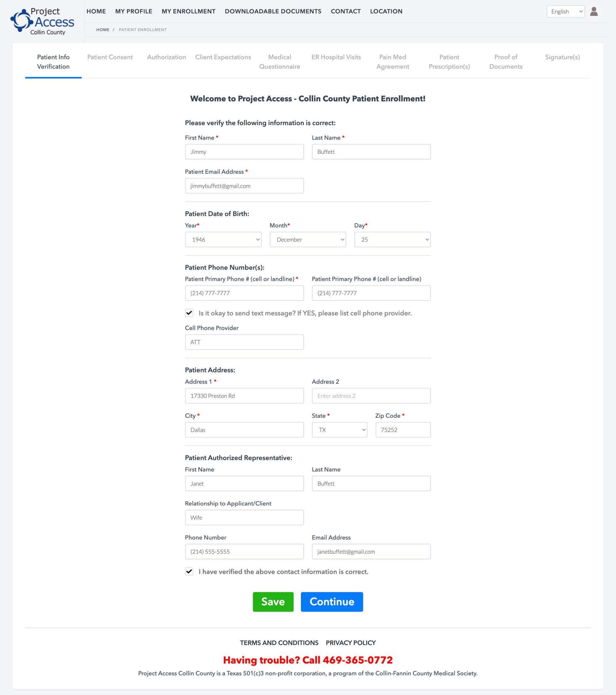Click the Having trouble? Call 469-365-0772 text
Screen dimensions: 616x695
[308, 660]
